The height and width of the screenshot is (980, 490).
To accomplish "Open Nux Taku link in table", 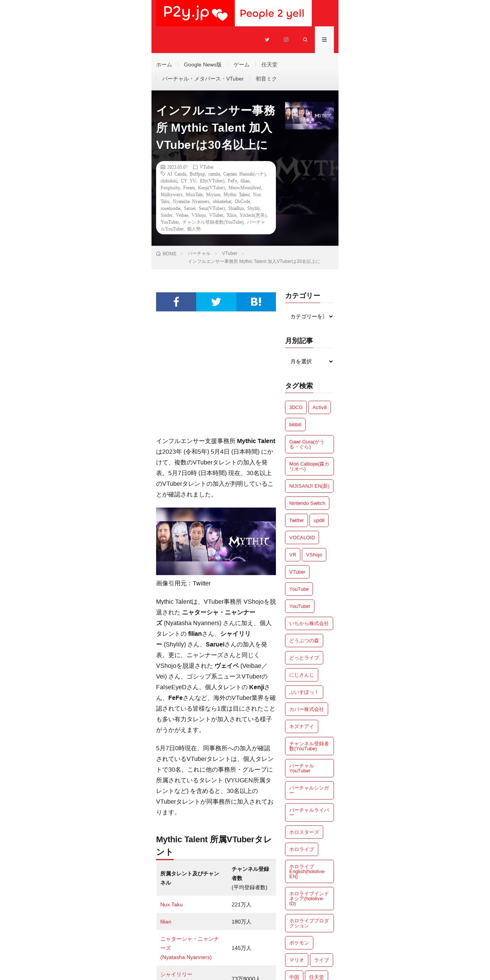I will tap(171, 905).
